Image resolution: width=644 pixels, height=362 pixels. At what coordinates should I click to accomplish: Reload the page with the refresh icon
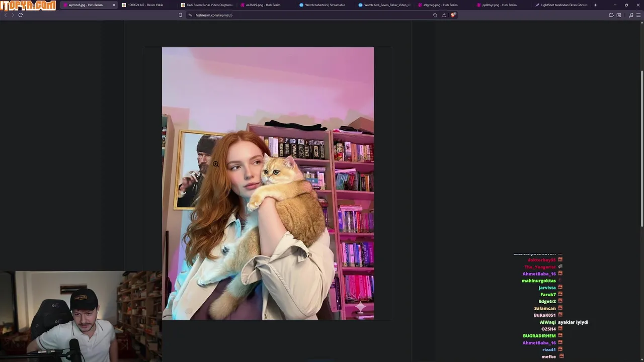point(21,15)
